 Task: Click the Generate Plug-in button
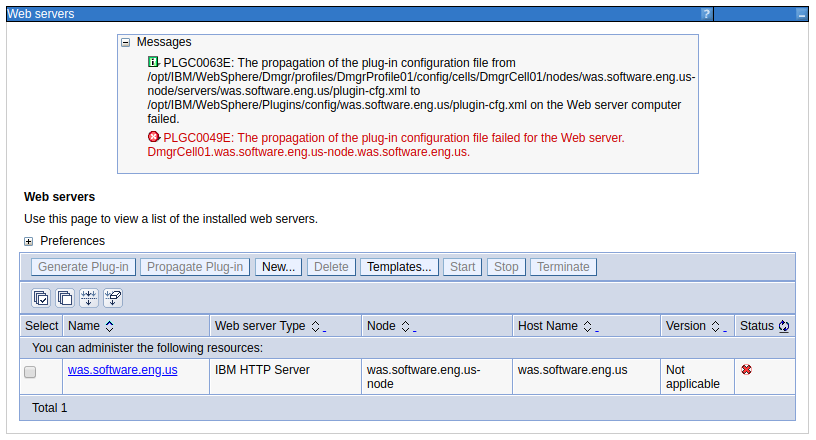83,267
